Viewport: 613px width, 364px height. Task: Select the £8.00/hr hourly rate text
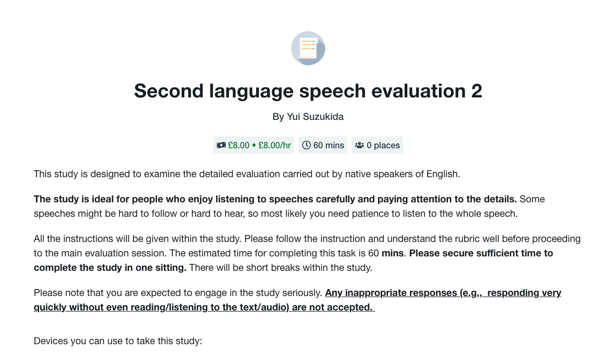(274, 145)
